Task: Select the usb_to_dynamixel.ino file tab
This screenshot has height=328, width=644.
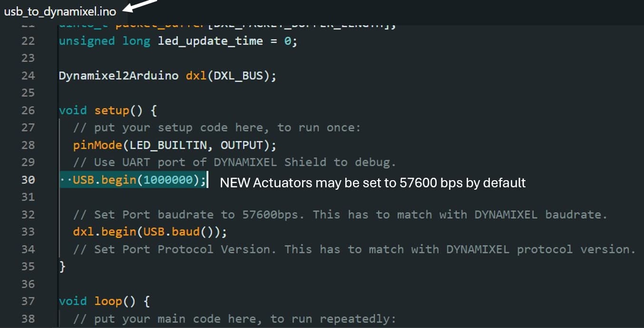Action: [60, 12]
